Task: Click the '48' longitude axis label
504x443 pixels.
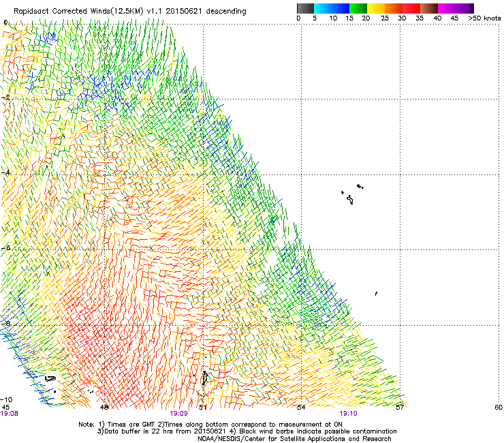Action: pos(104,408)
